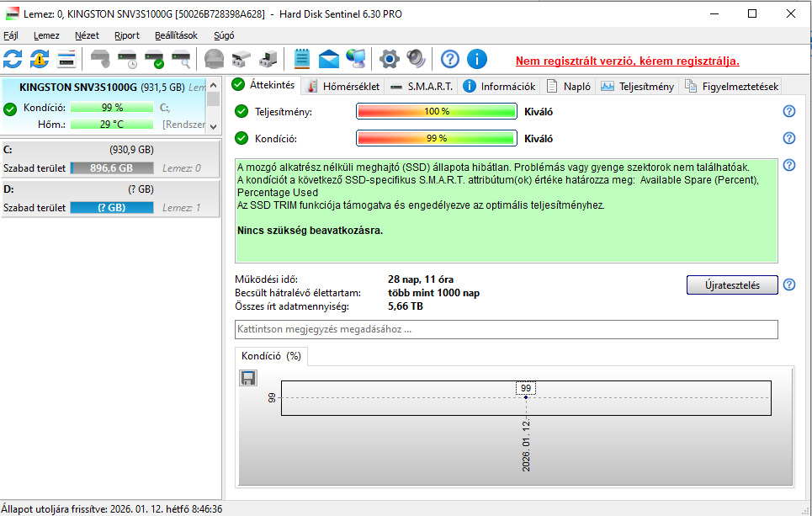
Task: Click the floppy disk save graph icon
Action: (248, 378)
